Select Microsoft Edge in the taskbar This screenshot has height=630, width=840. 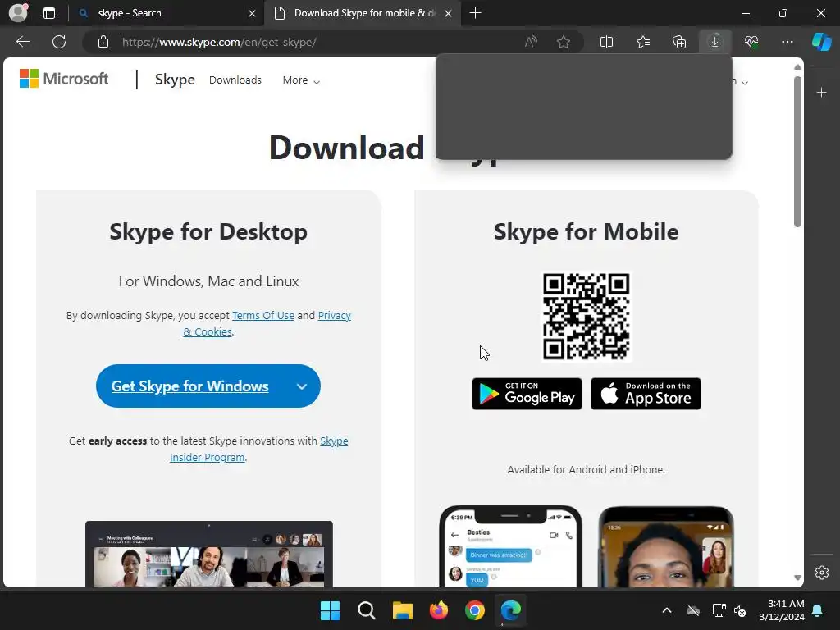tap(511, 610)
